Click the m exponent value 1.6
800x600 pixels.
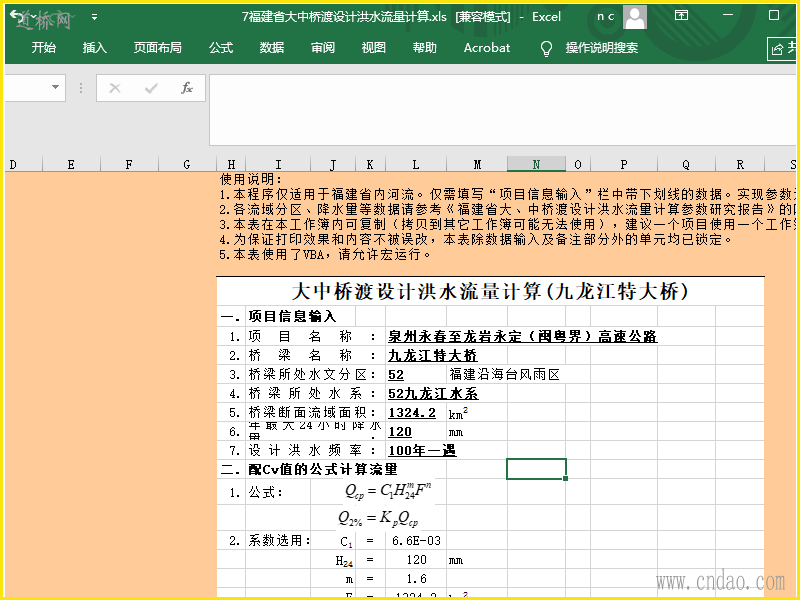tap(416, 579)
